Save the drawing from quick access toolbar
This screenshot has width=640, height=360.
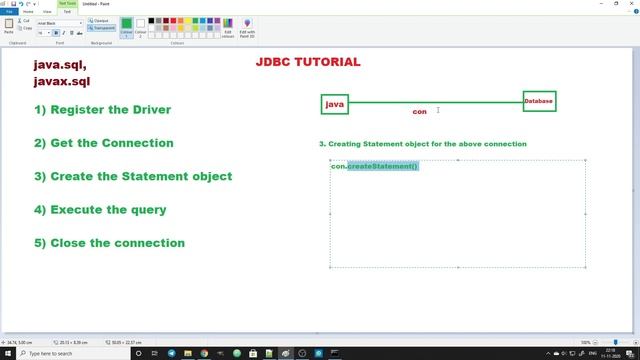click(13, 4)
